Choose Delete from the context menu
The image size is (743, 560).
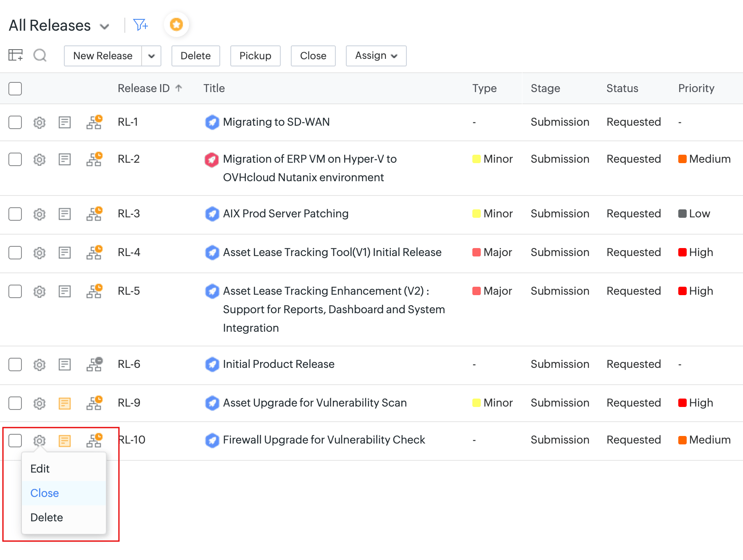click(x=47, y=518)
